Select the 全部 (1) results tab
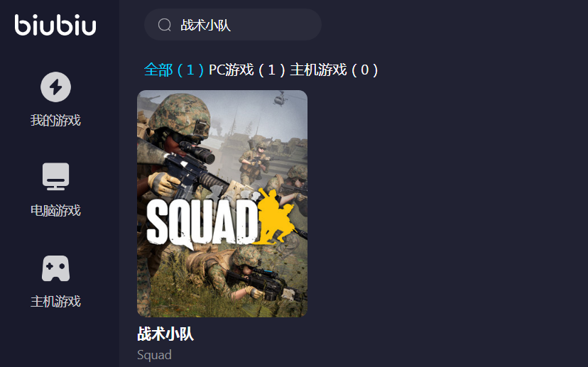Screen dimensions: 588x367 (175, 70)
